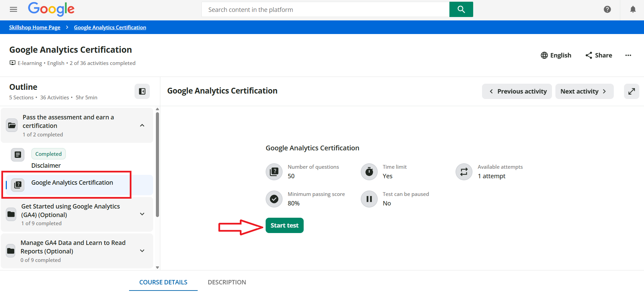Image resolution: width=644 pixels, height=298 pixels.
Task: Go to Skillshop Home Page breadcrumb
Action: coord(35,28)
